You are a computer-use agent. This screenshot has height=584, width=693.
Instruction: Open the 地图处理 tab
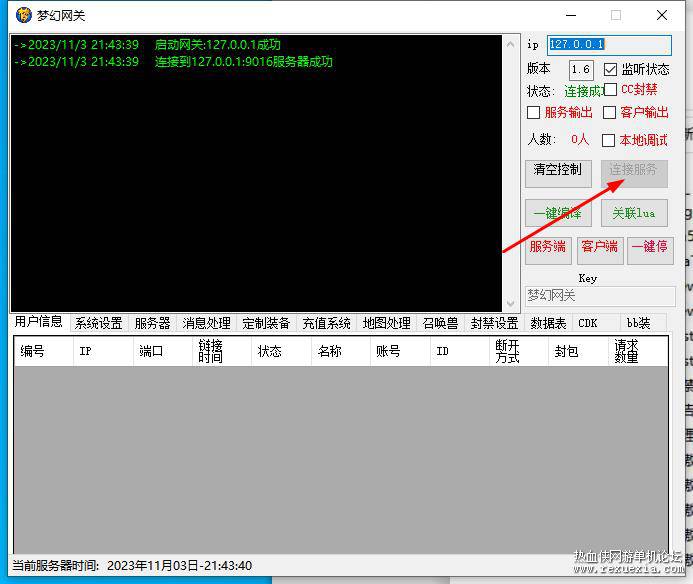[x=387, y=324]
